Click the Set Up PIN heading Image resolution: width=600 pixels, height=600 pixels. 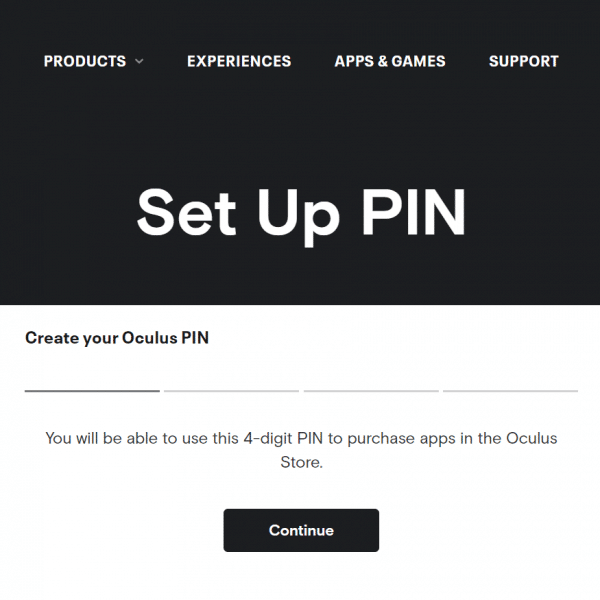tap(301, 216)
